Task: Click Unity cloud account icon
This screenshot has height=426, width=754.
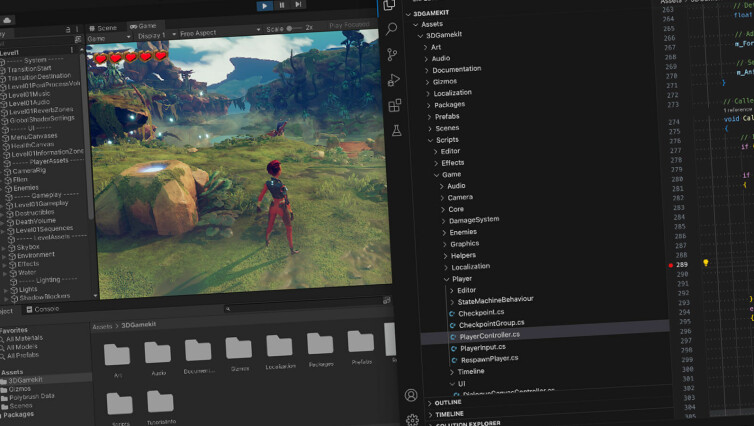Action: 7,20
